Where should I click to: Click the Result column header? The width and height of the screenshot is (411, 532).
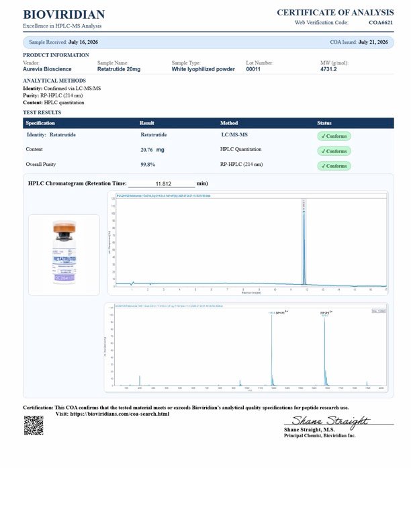(x=146, y=123)
